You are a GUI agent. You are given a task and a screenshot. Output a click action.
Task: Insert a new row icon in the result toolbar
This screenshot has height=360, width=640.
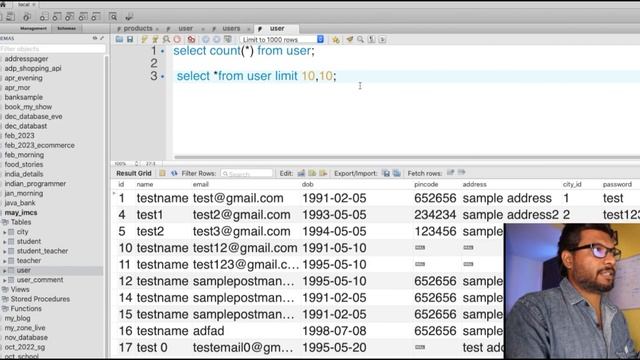click(x=312, y=173)
